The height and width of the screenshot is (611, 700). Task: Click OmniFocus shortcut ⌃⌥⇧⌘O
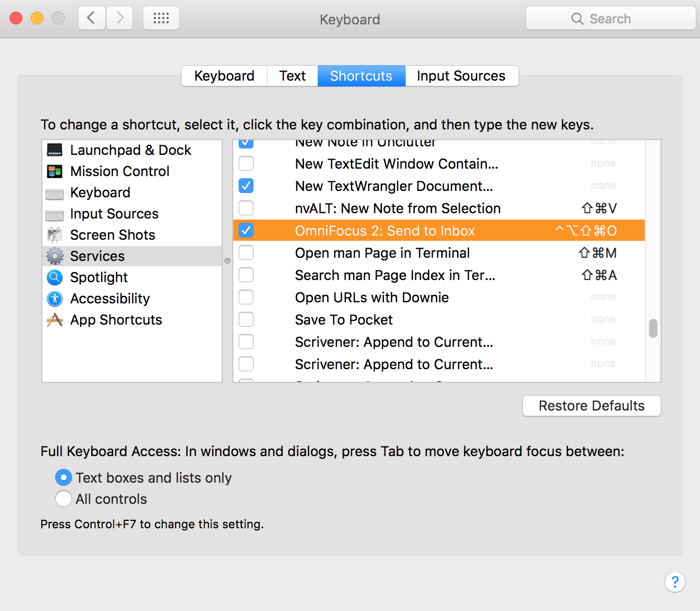pyautogui.click(x=586, y=231)
